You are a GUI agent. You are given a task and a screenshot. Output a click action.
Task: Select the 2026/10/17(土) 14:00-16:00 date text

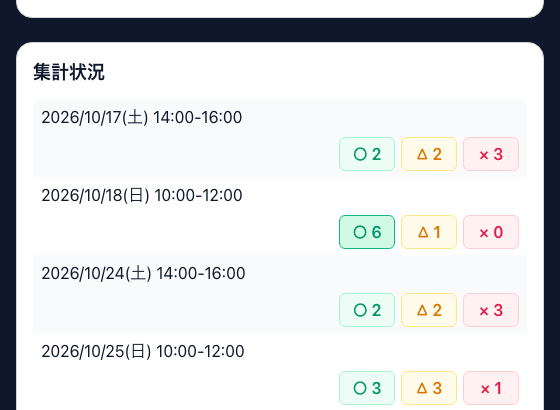coord(142,117)
